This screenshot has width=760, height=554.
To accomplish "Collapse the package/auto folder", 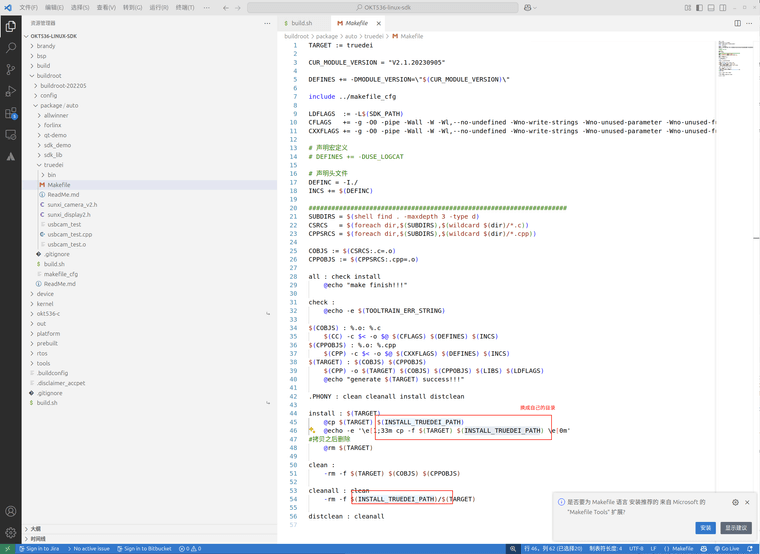I will tap(150, 105).
